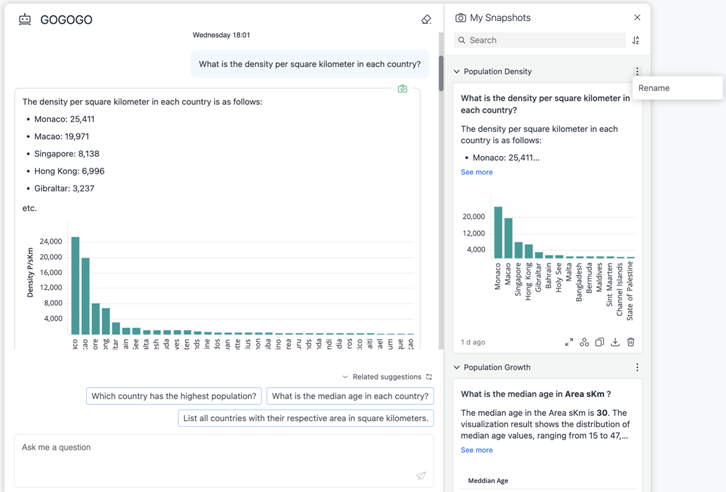
Task: Click See more under Population Density snapshot
Action: 476,172
